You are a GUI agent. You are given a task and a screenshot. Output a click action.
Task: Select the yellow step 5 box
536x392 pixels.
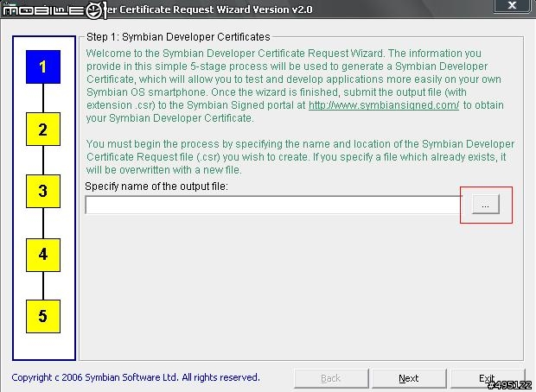(x=43, y=316)
